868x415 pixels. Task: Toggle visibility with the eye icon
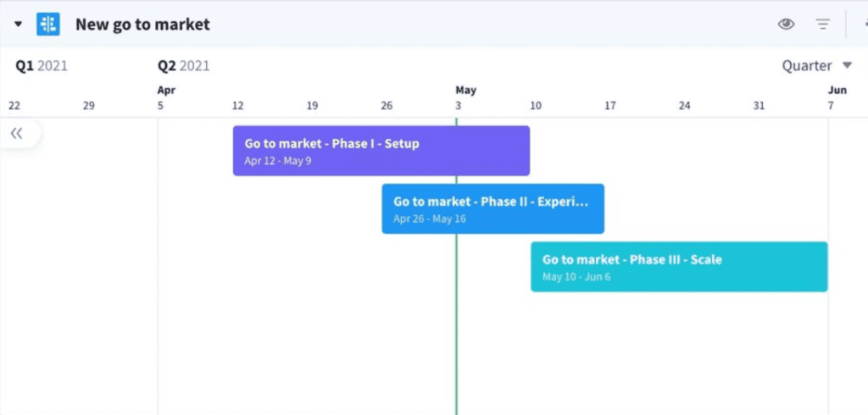click(786, 25)
